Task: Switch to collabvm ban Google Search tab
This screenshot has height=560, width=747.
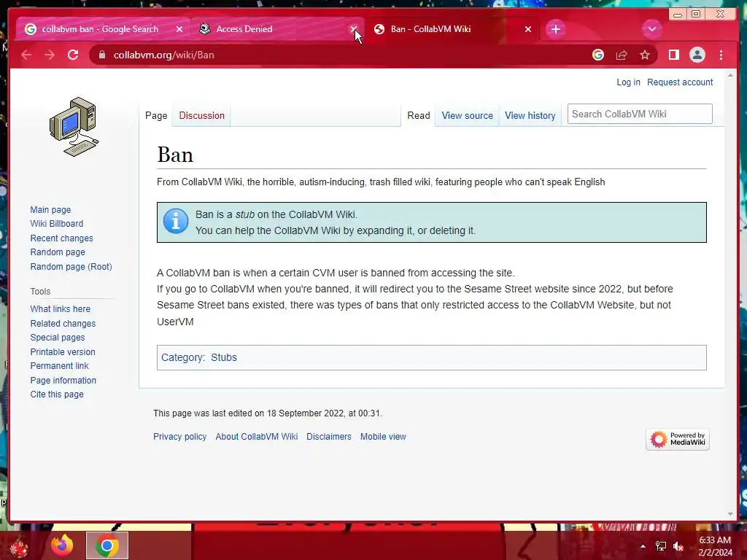Action: coord(100,29)
